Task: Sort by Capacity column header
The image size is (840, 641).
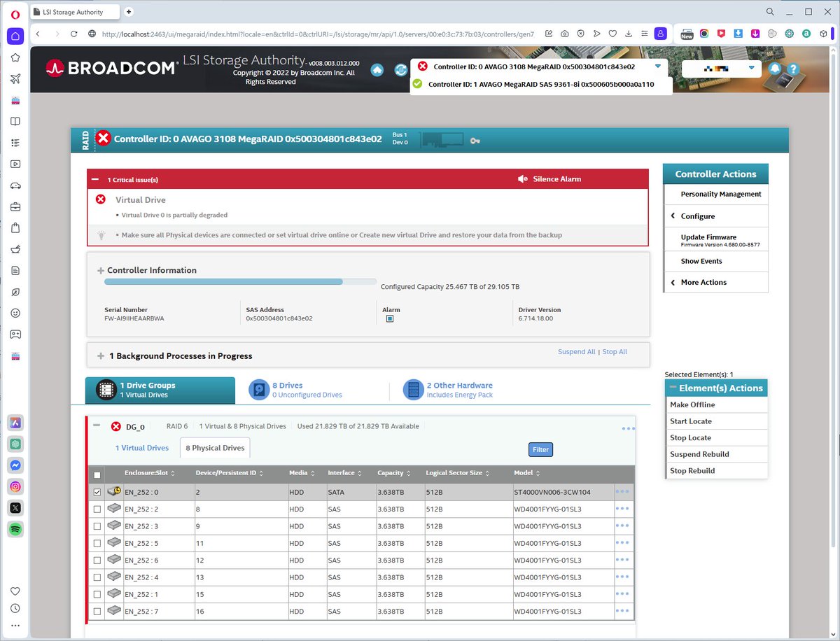Action: [x=394, y=473]
